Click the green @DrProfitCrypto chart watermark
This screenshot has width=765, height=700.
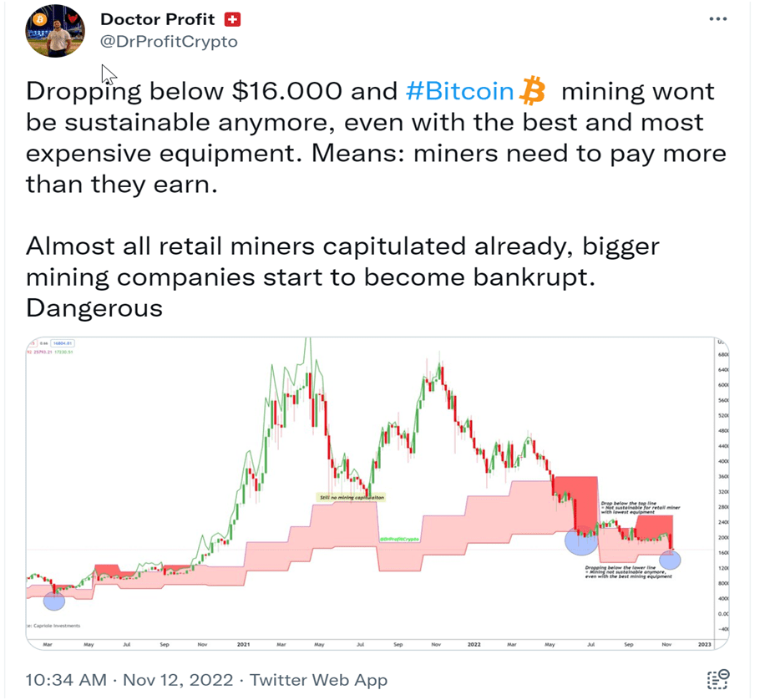click(x=399, y=540)
